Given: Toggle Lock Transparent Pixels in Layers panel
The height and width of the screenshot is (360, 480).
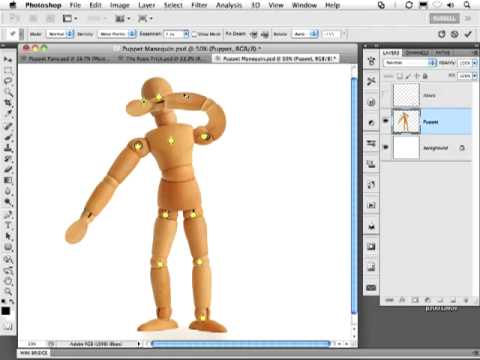Looking at the screenshot, I should (x=400, y=76).
